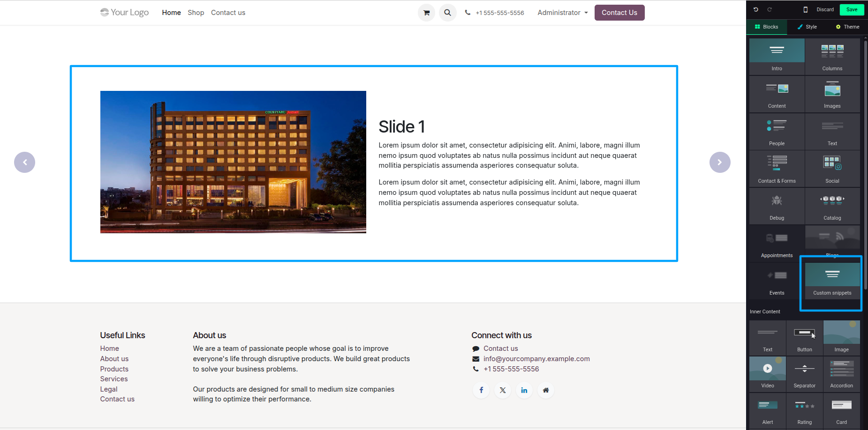Click the purple Contact Us button
Image resolution: width=868 pixels, height=430 pixels.
click(x=619, y=13)
